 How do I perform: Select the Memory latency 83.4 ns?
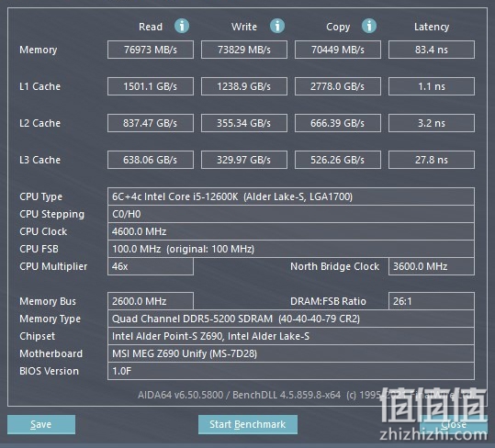click(432, 50)
